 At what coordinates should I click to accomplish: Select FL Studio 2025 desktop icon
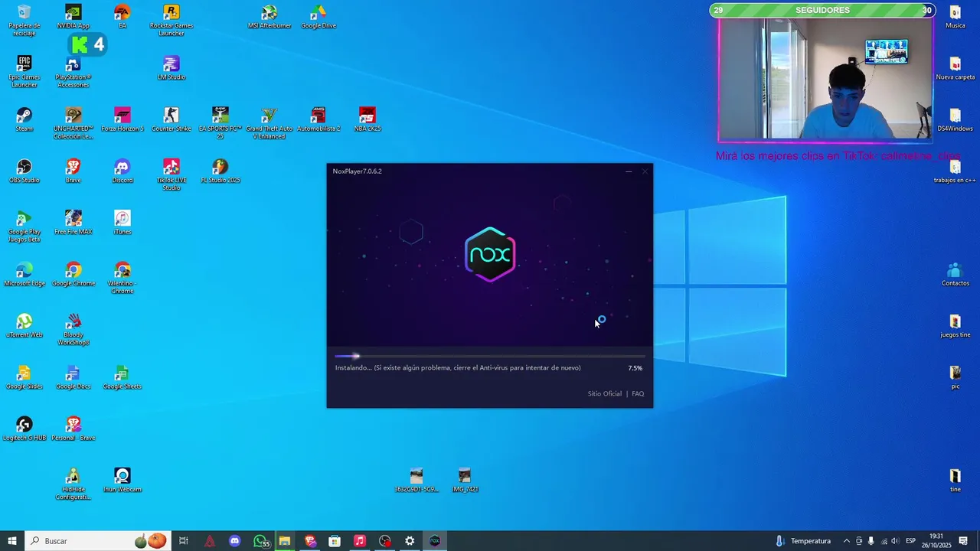tap(220, 171)
